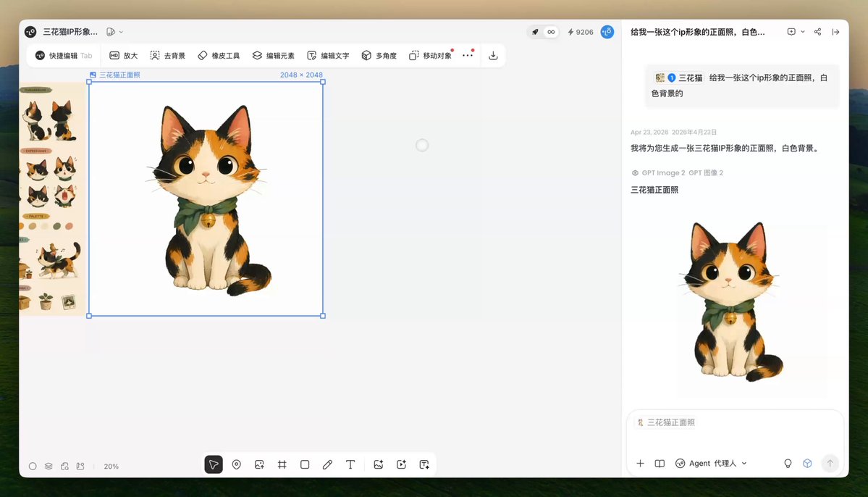Click the send arrow button
This screenshot has height=497, width=868.
click(830, 463)
